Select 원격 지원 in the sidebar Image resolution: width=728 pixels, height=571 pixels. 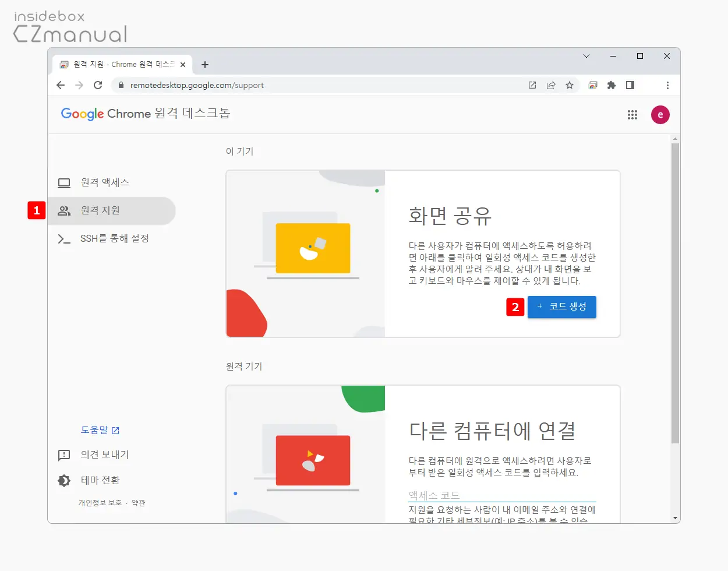point(112,211)
